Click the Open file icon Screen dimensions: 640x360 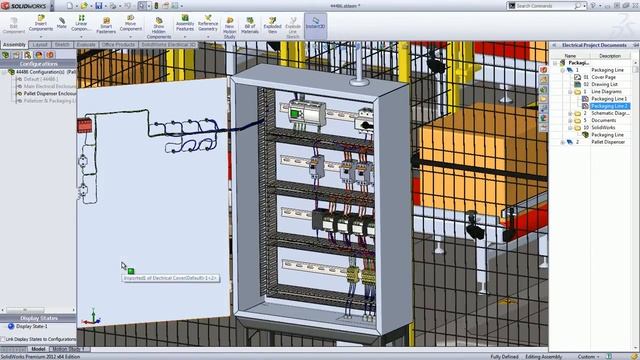84,6
